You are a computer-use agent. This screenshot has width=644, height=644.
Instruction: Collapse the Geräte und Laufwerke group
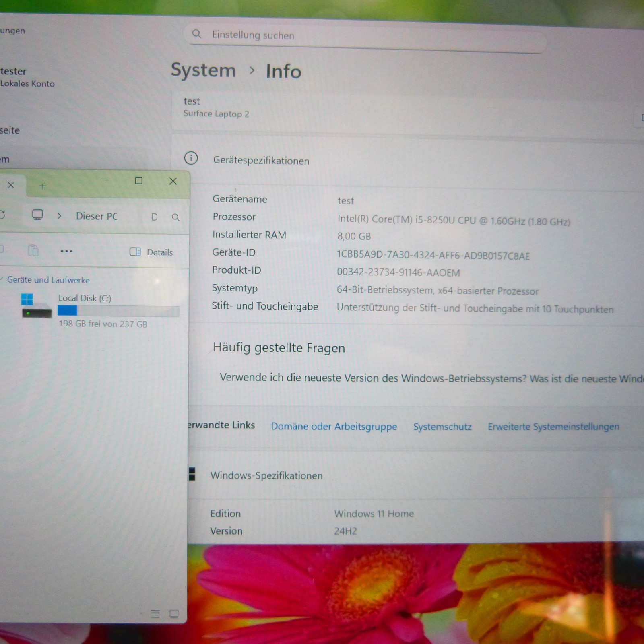1,279
